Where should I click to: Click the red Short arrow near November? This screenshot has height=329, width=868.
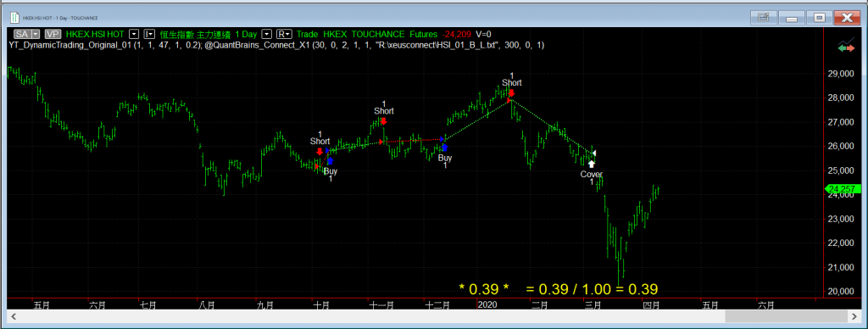coord(383,121)
